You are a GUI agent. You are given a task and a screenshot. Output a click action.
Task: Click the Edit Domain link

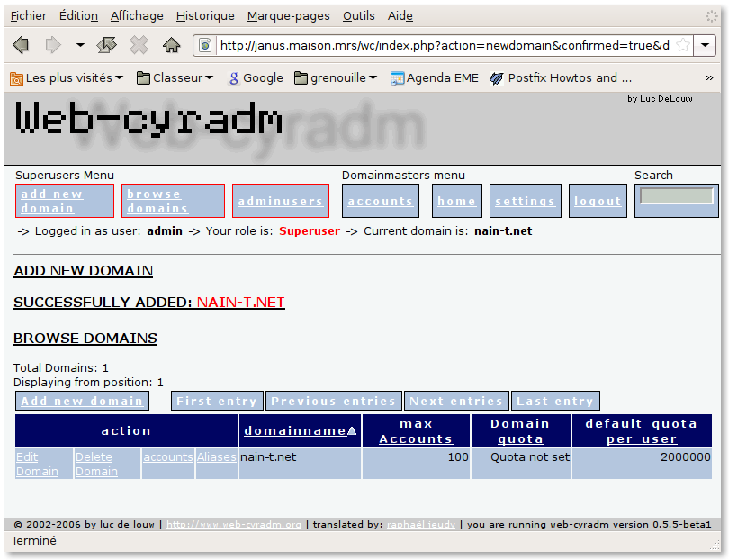37,465
